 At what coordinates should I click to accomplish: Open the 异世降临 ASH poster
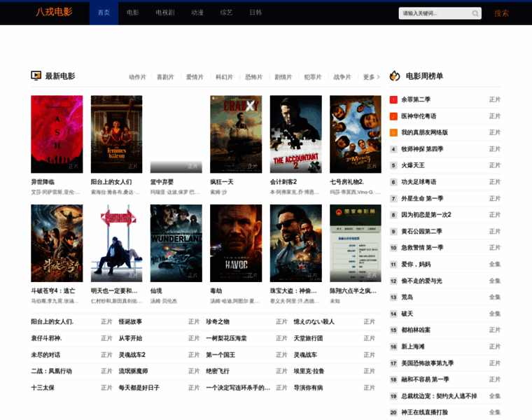57,134
